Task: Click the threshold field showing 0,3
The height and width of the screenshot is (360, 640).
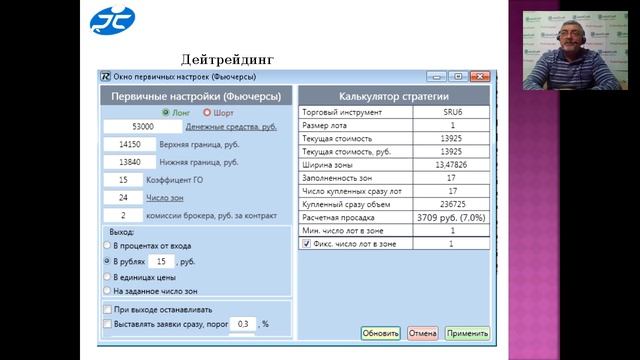Action: [243, 324]
